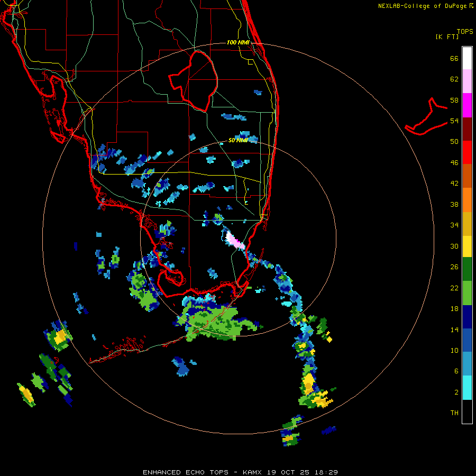Screen dimensions: 476x476
Task: Click the 'NEXLAB-College of DuPage' credit text
Action: click(422, 6)
